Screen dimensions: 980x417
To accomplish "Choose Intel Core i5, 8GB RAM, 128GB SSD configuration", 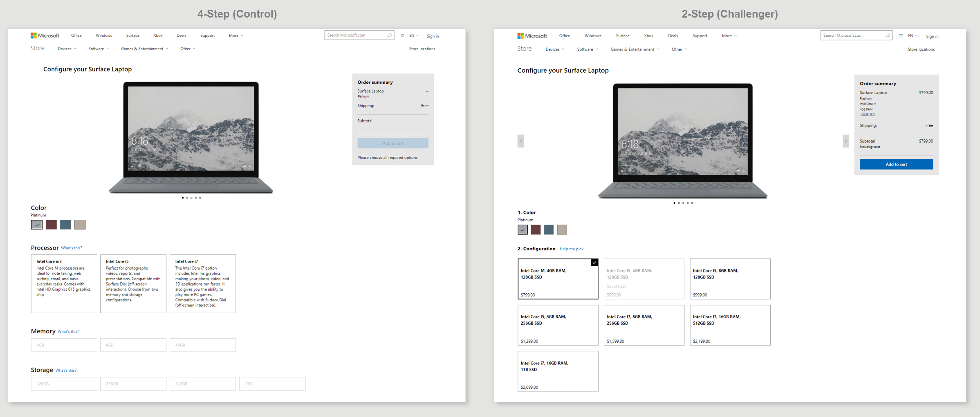I will pyautogui.click(x=730, y=279).
